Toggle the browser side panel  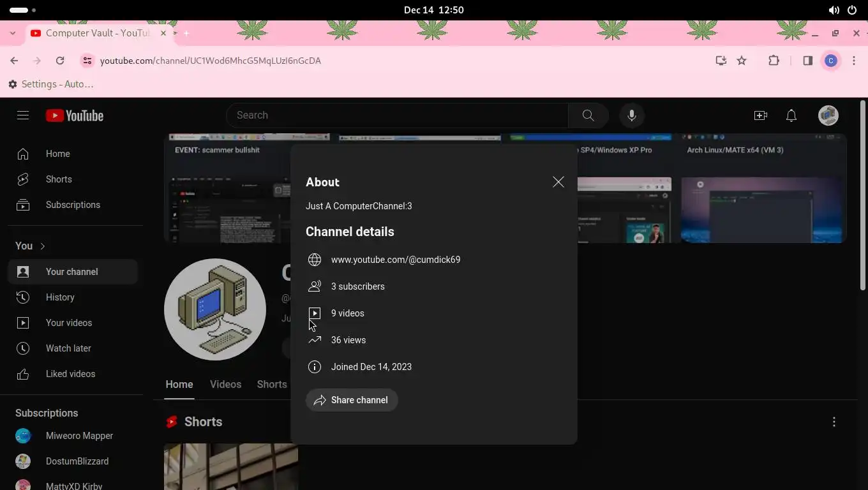click(x=808, y=61)
